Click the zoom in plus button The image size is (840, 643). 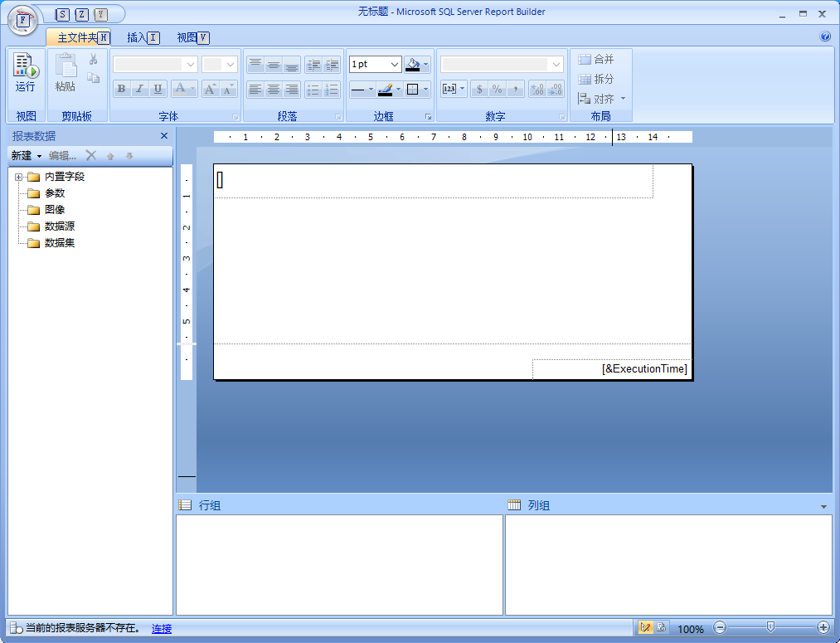823,627
